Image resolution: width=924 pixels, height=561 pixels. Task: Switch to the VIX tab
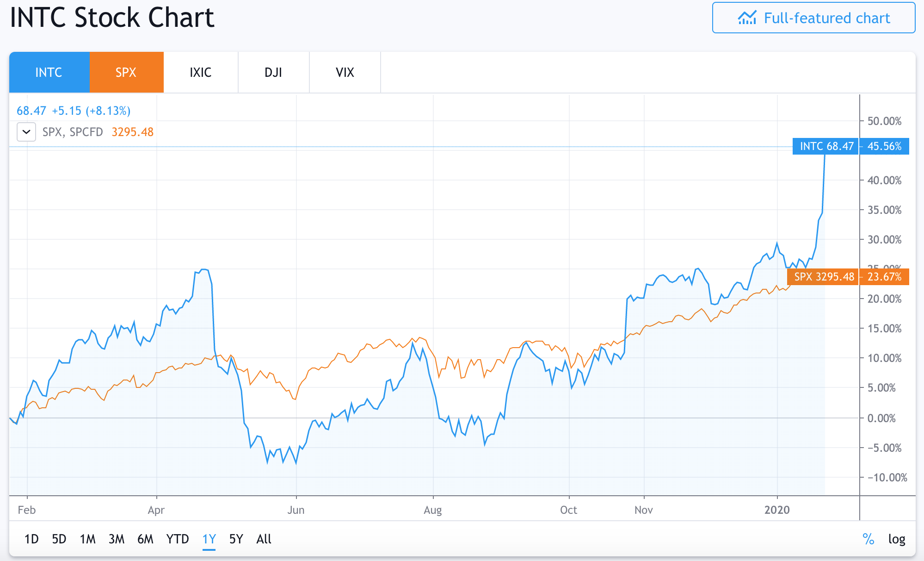point(345,72)
